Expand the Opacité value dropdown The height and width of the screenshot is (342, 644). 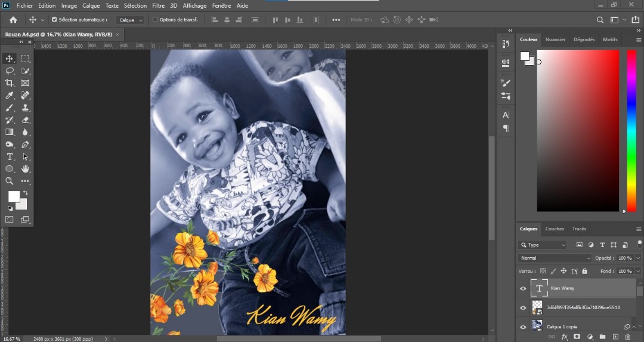[x=638, y=258]
